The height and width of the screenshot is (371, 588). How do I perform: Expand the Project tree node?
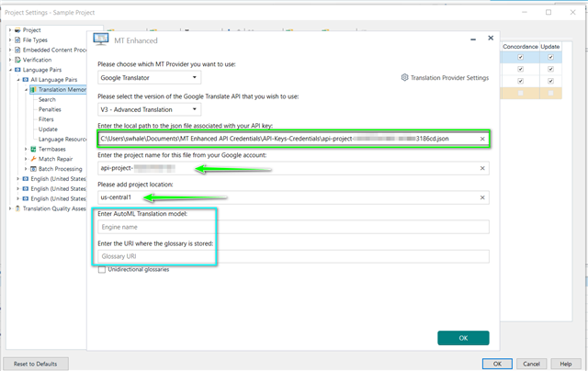10,30
